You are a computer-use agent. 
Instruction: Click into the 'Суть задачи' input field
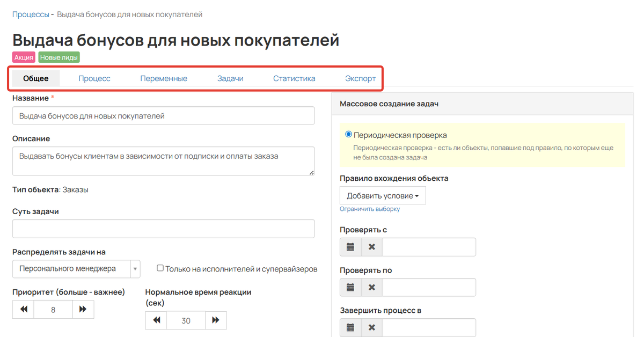(163, 229)
